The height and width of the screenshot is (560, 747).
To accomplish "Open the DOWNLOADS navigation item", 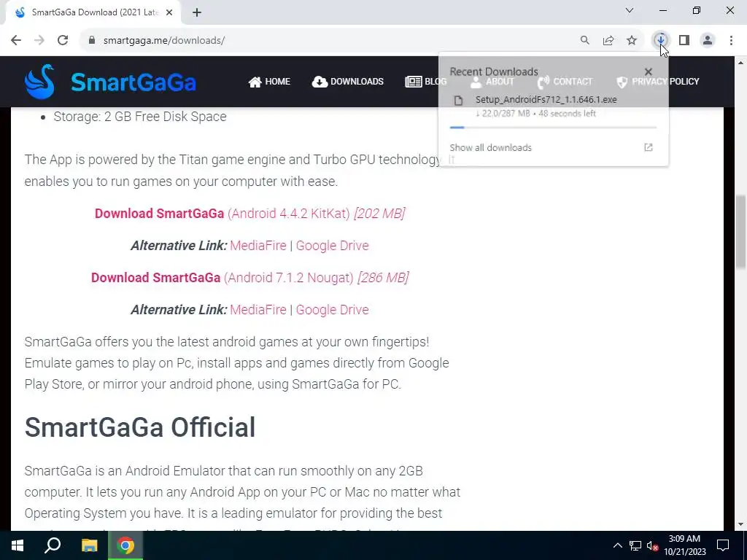I will pyautogui.click(x=348, y=82).
